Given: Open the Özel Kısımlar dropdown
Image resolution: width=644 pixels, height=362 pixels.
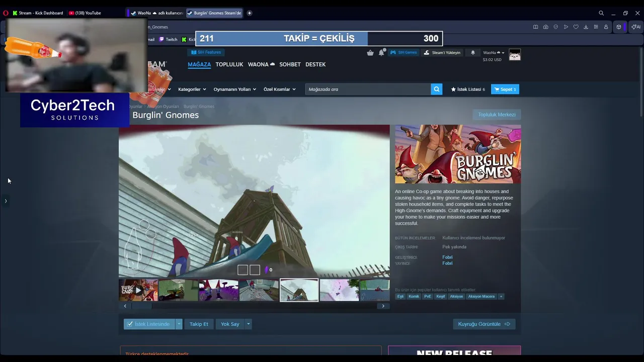Looking at the screenshot, I should 279,89.
